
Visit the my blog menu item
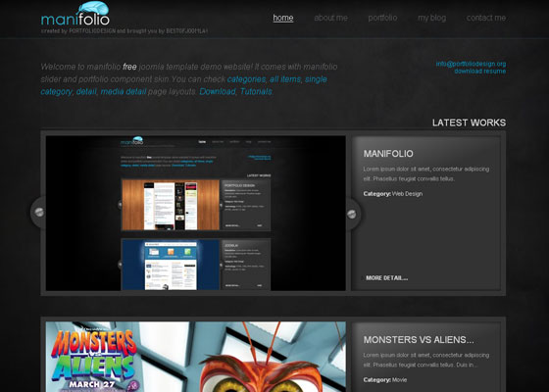[x=431, y=18]
